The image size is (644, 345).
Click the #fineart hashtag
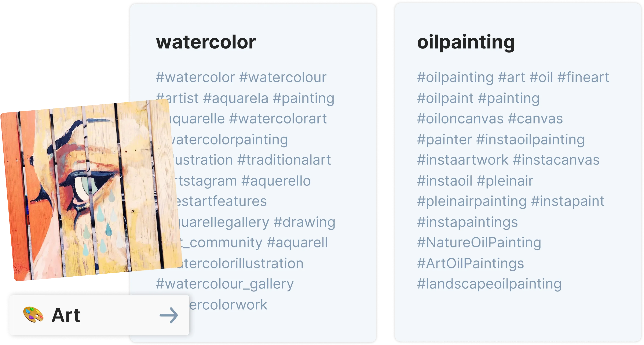click(x=583, y=77)
